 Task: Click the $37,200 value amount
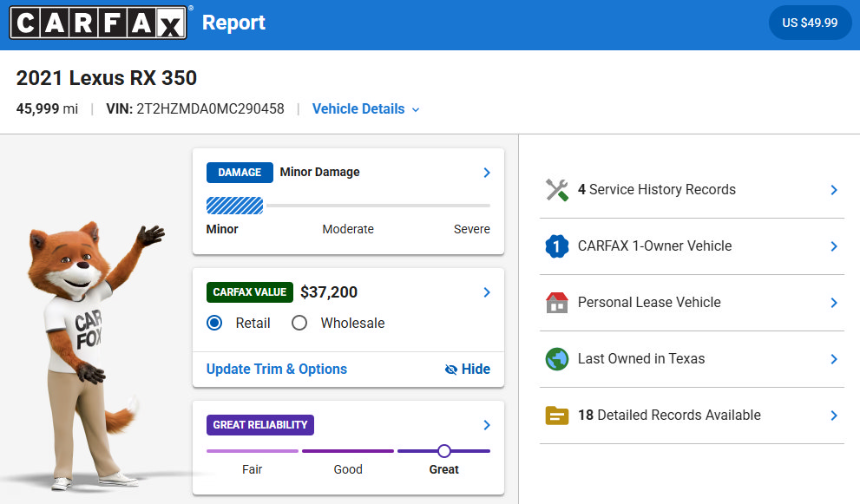tap(329, 292)
